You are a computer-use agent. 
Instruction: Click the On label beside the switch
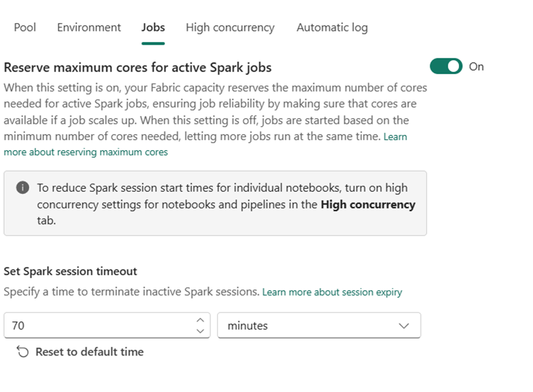[x=476, y=66]
